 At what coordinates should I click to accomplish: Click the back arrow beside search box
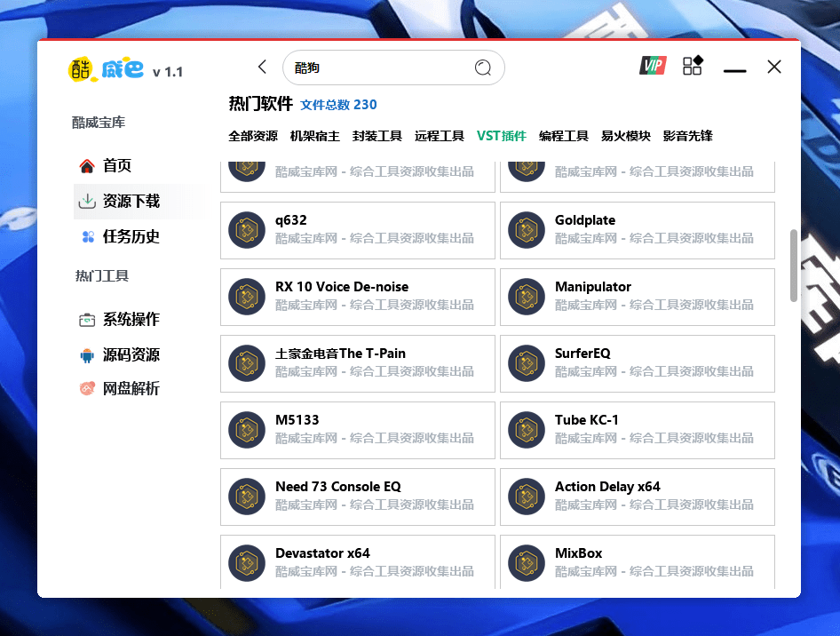[x=262, y=67]
